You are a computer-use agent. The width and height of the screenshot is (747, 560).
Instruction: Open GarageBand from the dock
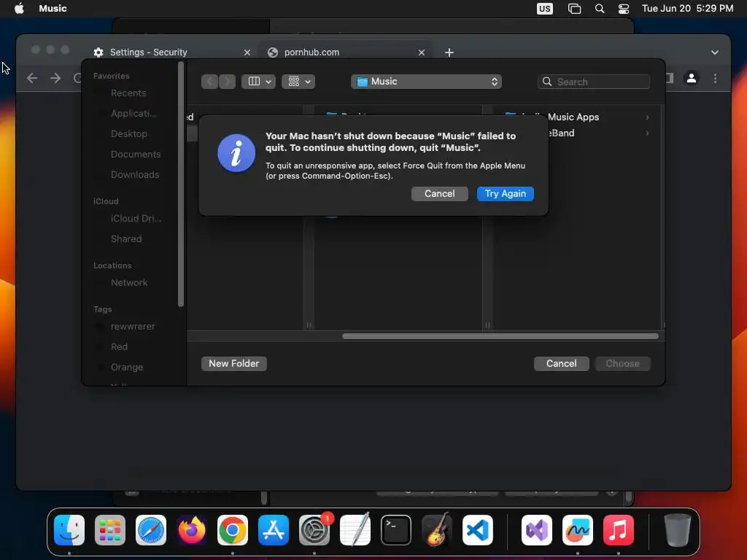click(437, 530)
